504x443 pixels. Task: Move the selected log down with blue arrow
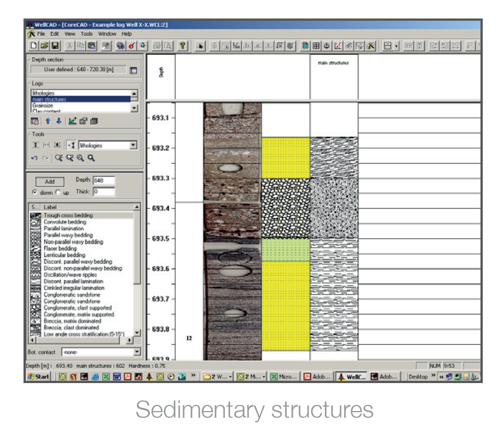59,120
